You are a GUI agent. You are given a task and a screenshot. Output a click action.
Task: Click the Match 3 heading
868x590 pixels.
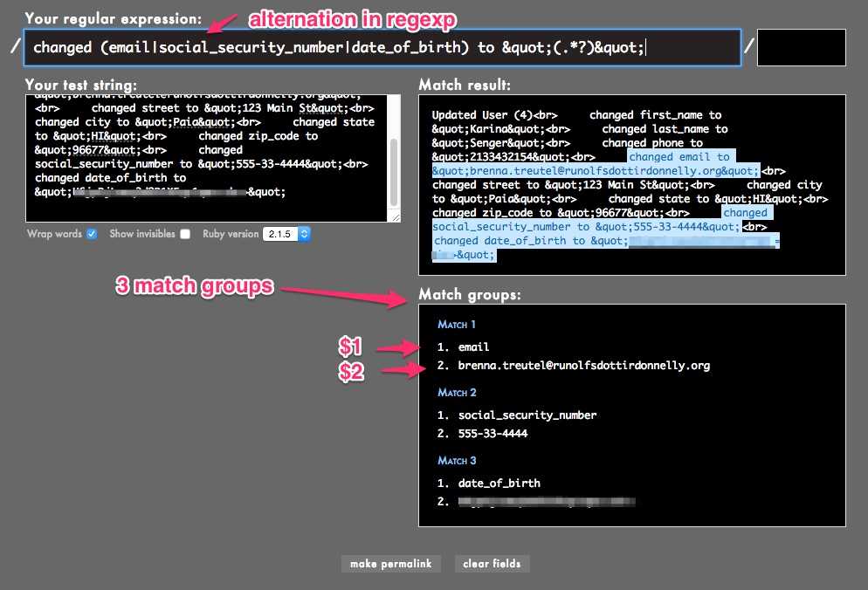pyautogui.click(x=457, y=461)
